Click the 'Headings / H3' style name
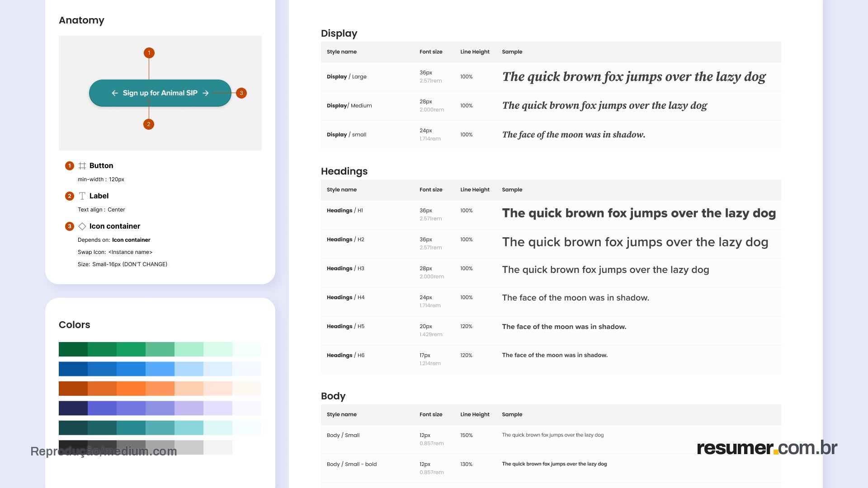The width and height of the screenshot is (868, 488). click(x=345, y=268)
